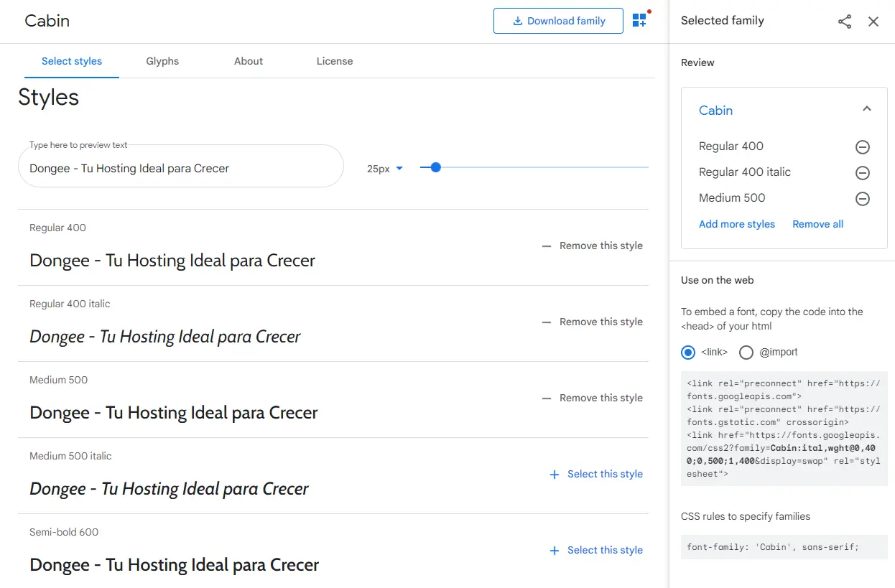Image resolution: width=895 pixels, height=588 pixels.
Task: Open the Glyphs tab
Action: [x=162, y=61]
